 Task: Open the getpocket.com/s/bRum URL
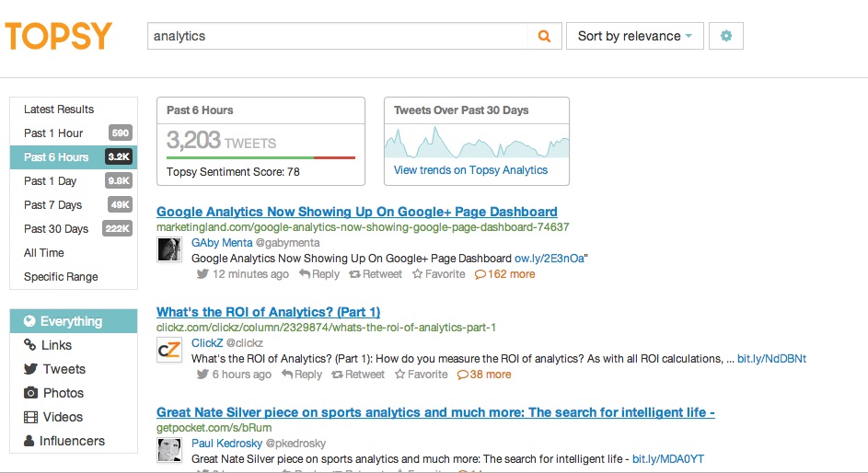pyautogui.click(x=214, y=428)
